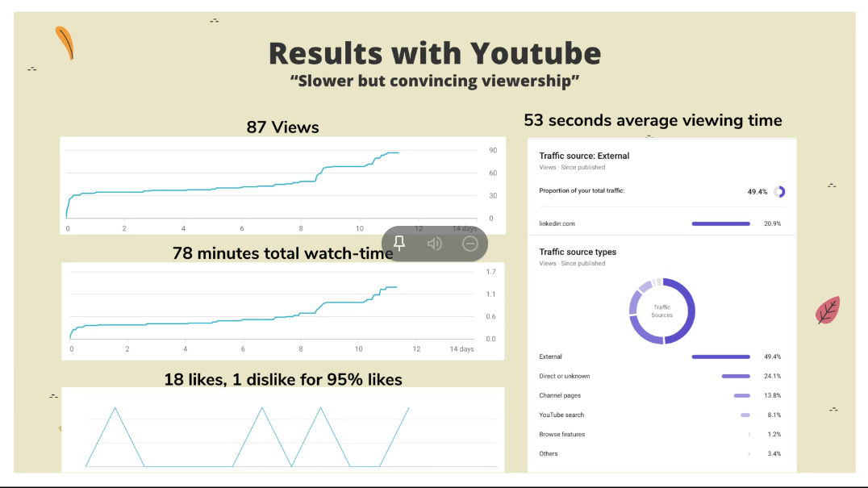Click the "YouTube search" row label
868x488 pixels.
pos(561,415)
